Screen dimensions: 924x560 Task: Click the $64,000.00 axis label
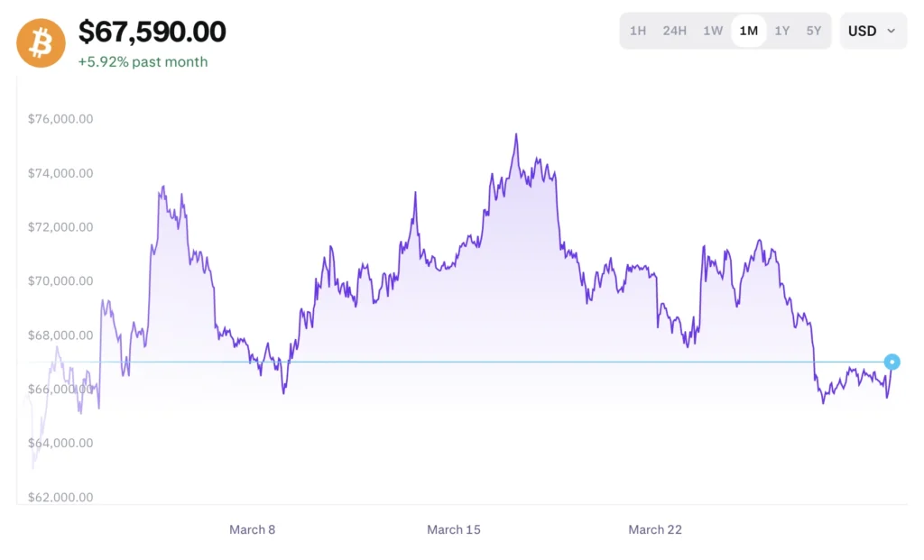[60, 444]
